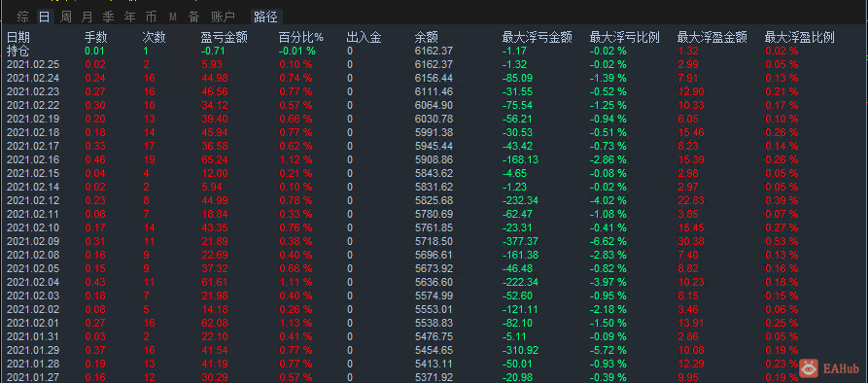The width and height of the screenshot is (868, 383).
Task: Click max floating loss ratio -6.62 %
Action: coord(608,241)
